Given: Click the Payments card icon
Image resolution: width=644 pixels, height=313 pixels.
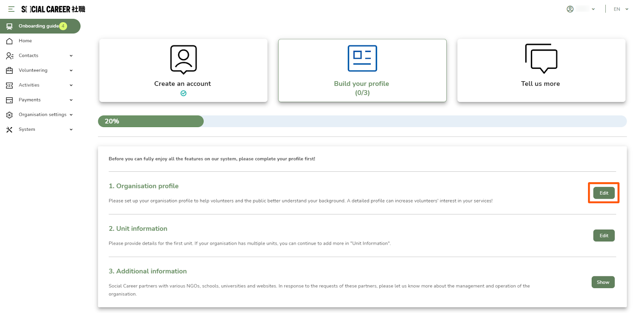Looking at the screenshot, I should click(10, 100).
